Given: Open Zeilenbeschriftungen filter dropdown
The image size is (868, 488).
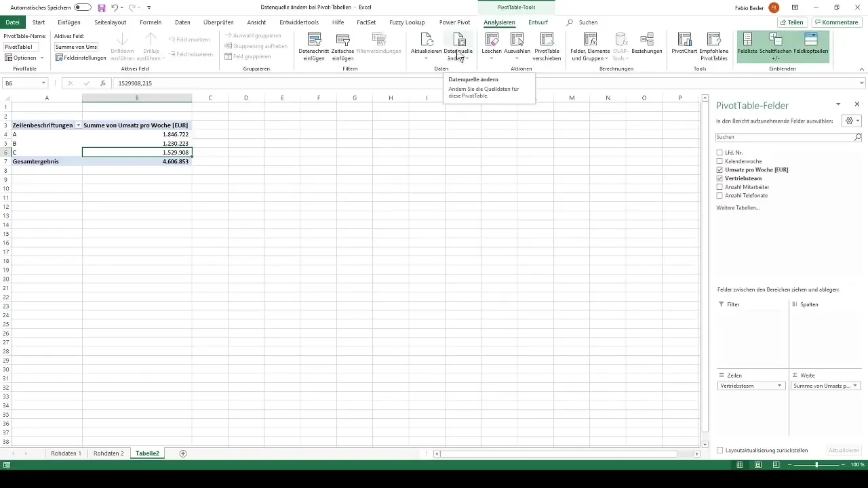Looking at the screenshot, I should pyautogui.click(x=78, y=125).
